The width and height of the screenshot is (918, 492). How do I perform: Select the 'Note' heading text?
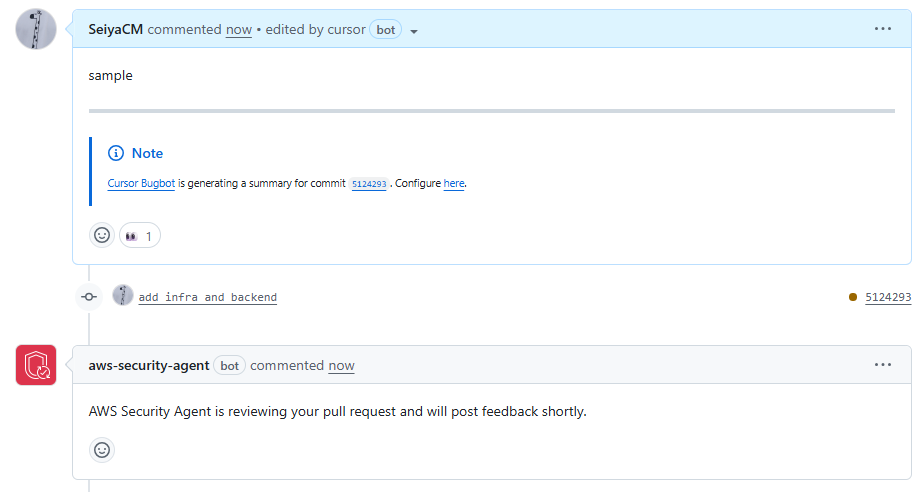[148, 153]
